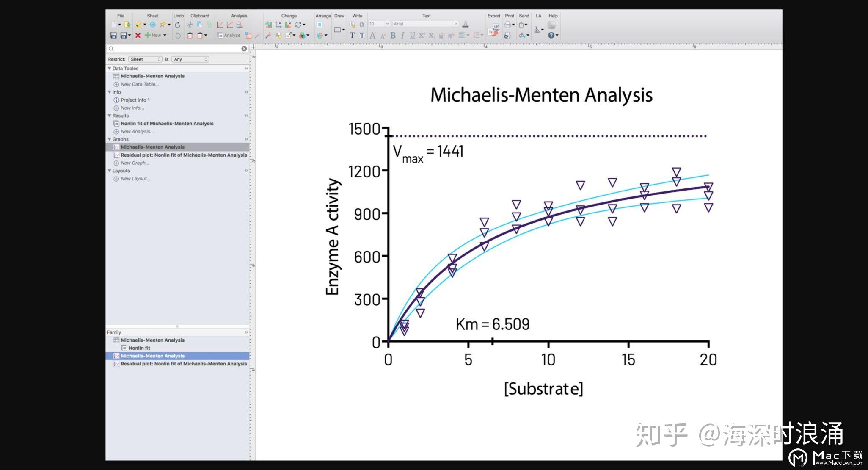Open the Greek characters alpha tool

[x=362, y=24]
